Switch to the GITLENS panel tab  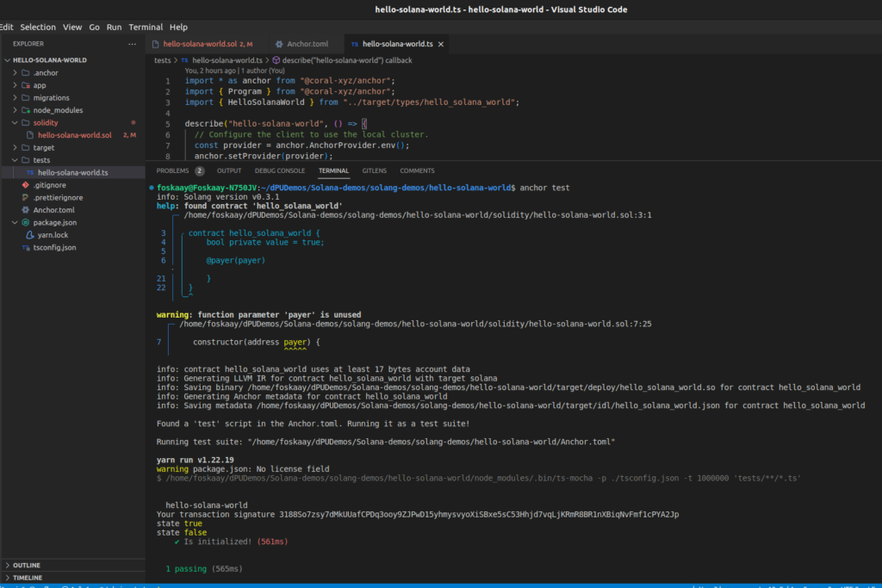[x=374, y=171]
